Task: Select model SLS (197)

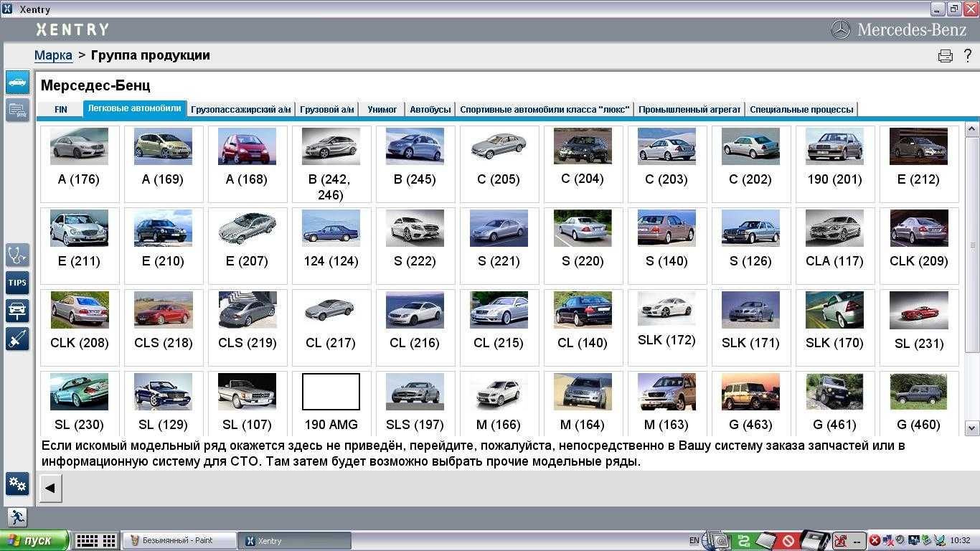Action: click(415, 403)
